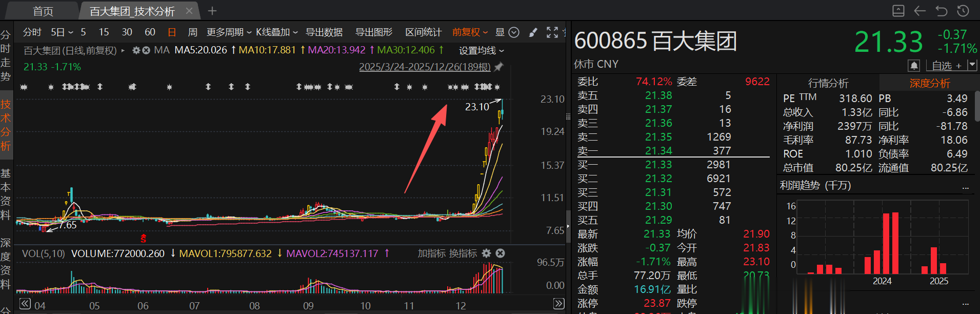Image resolution: width=980 pixels, height=314 pixels.
Task: Remove the MA indicator with X icon
Action: click(146, 50)
